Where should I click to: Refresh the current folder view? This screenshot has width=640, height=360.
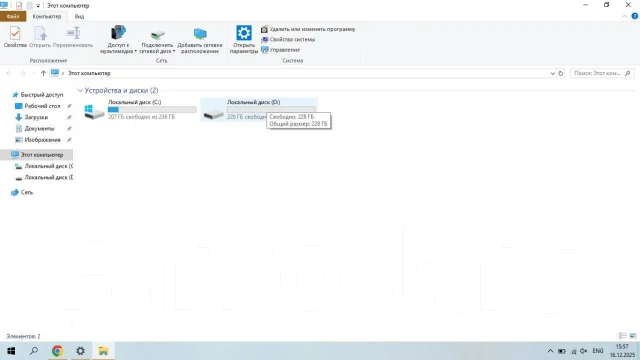click(x=561, y=73)
